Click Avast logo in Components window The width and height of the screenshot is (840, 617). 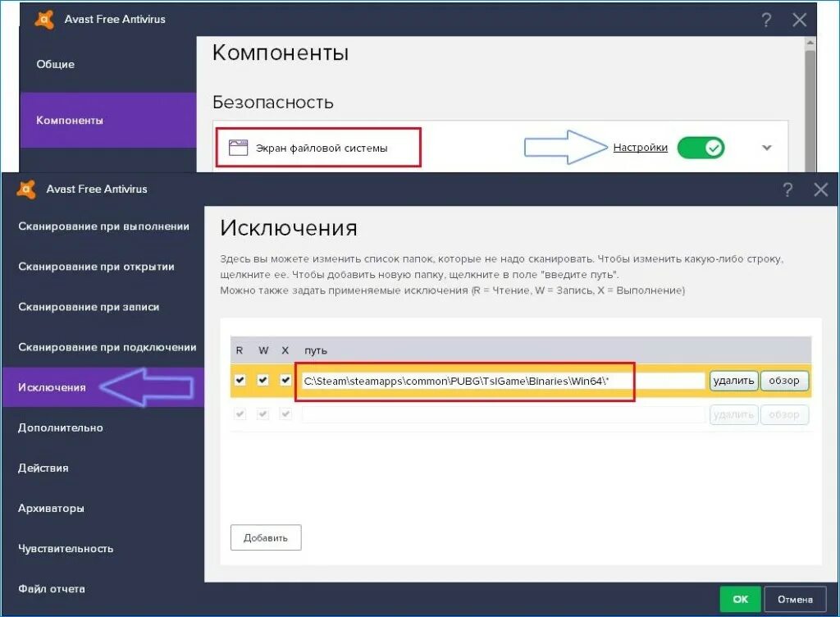coord(44,20)
